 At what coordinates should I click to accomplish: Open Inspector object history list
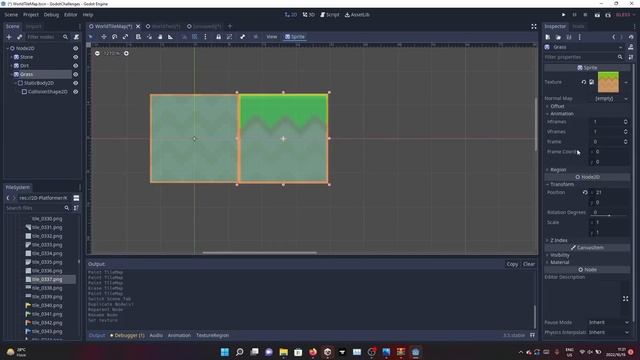tap(631, 37)
